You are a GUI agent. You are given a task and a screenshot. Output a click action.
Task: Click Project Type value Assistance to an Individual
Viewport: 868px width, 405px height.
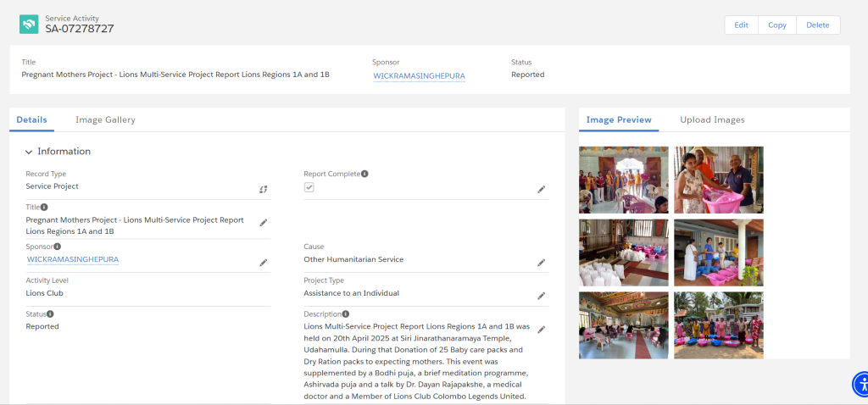(x=352, y=293)
